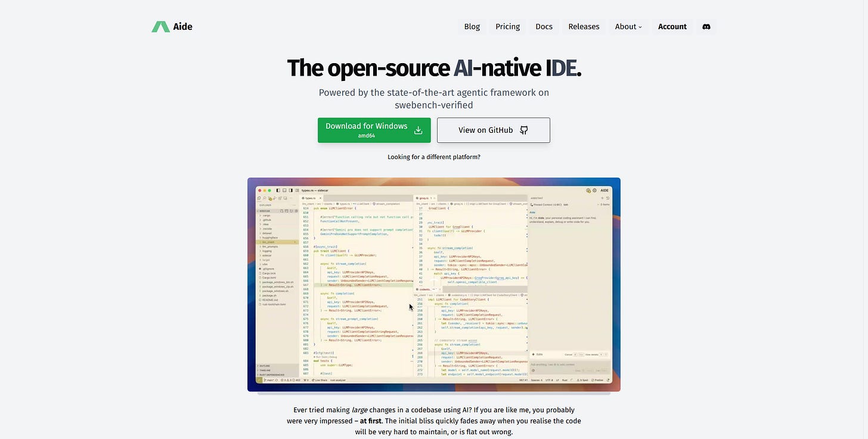
Task: Click Download for Windows amd64 button
Action: tap(374, 130)
